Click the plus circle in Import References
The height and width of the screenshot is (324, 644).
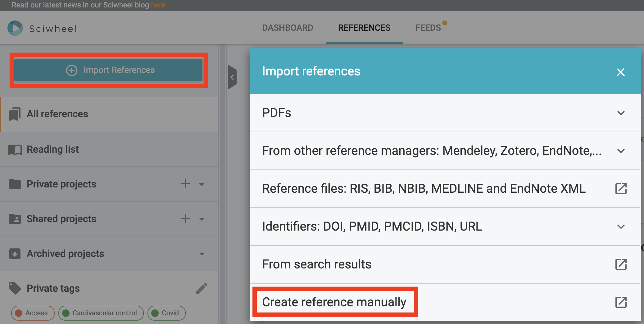coord(72,70)
